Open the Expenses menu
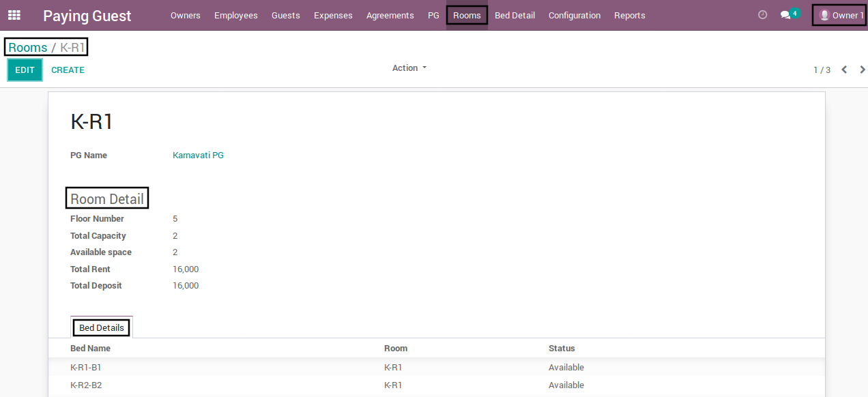The width and height of the screenshot is (868, 397). pyautogui.click(x=333, y=15)
